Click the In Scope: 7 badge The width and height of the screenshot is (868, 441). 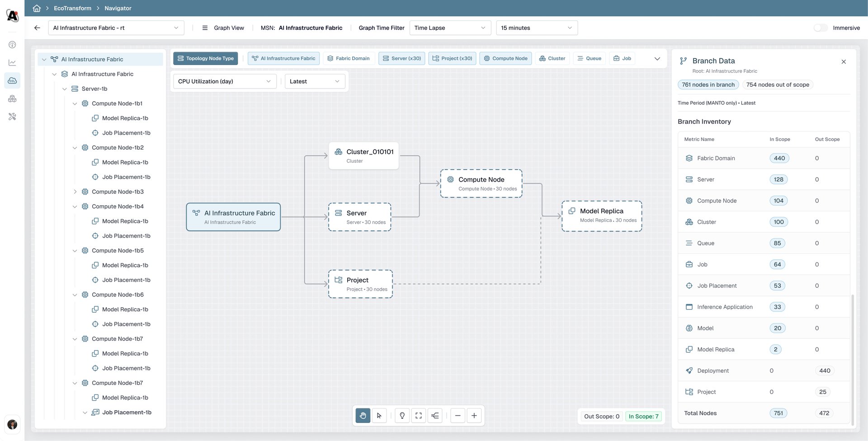coord(643,417)
